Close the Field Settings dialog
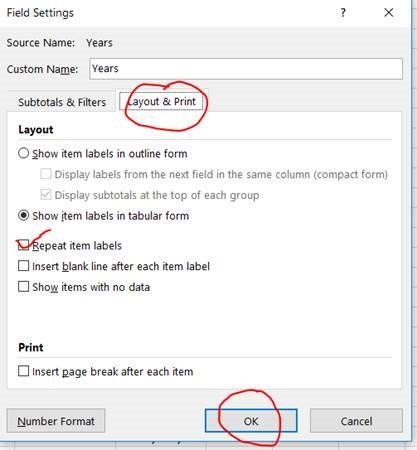This screenshot has height=450, width=417. pyautogui.click(x=389, y=13)
